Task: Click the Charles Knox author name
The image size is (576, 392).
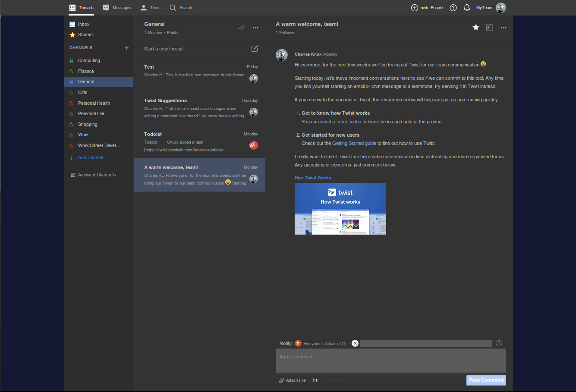Action: tap(308, 54)
